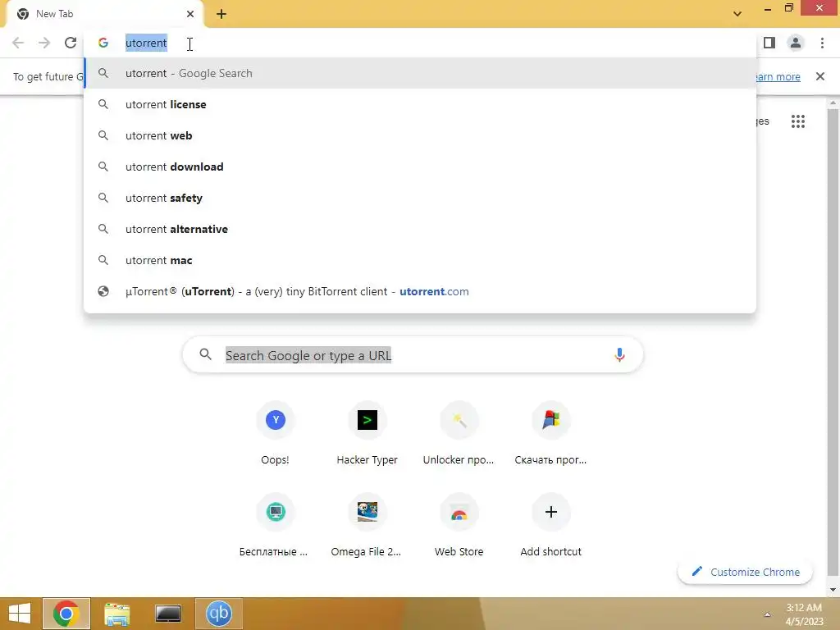Open the Hacker Typer shortcut
The image size is (840, 630).
coord(367,433)
